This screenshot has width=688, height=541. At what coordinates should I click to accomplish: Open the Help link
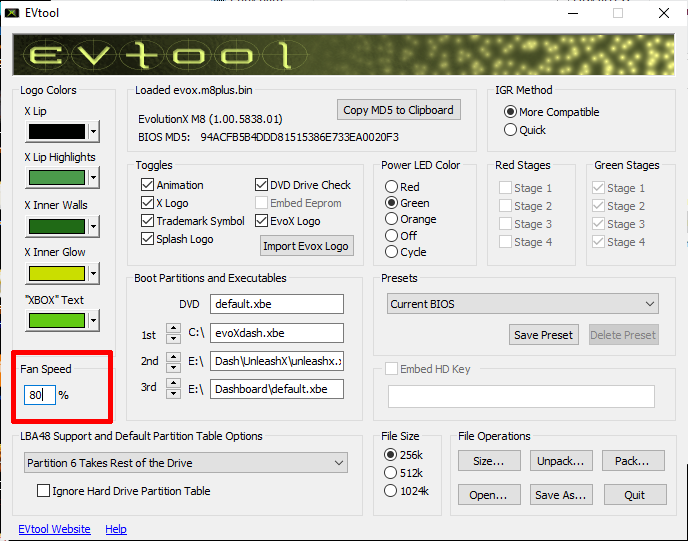(116, 529)
